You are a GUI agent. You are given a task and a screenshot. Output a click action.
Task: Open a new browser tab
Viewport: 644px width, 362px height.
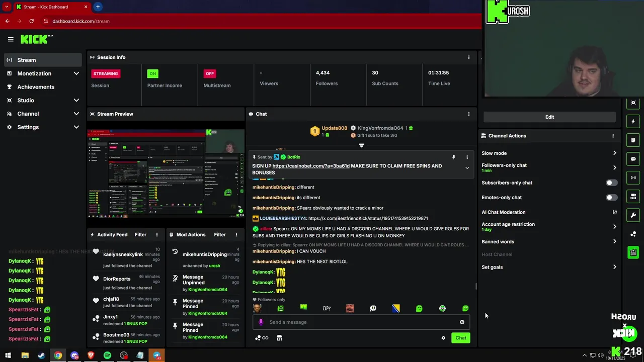point(98,7)
